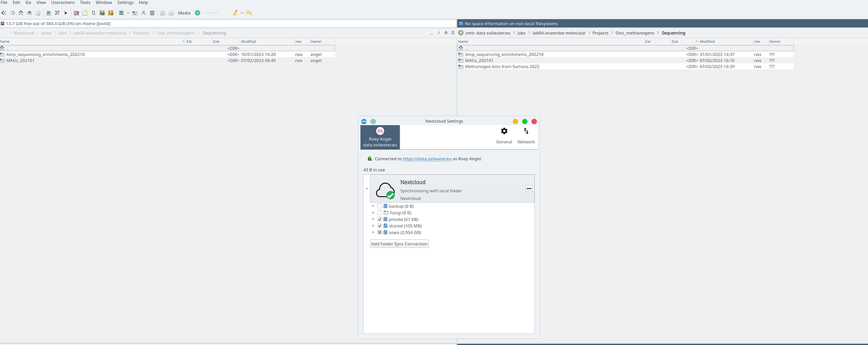The image size is (868, 345).
Task: Toggle the sowa folder checkbox
Action: (x=379, y=232)
